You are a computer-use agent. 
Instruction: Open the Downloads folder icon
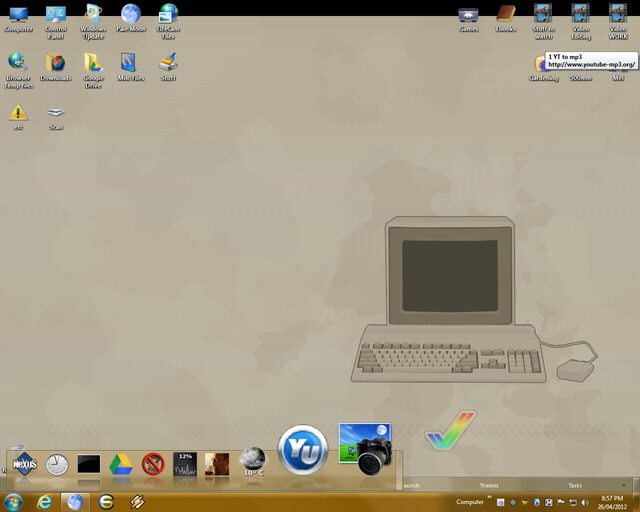[x=56, y=67]
